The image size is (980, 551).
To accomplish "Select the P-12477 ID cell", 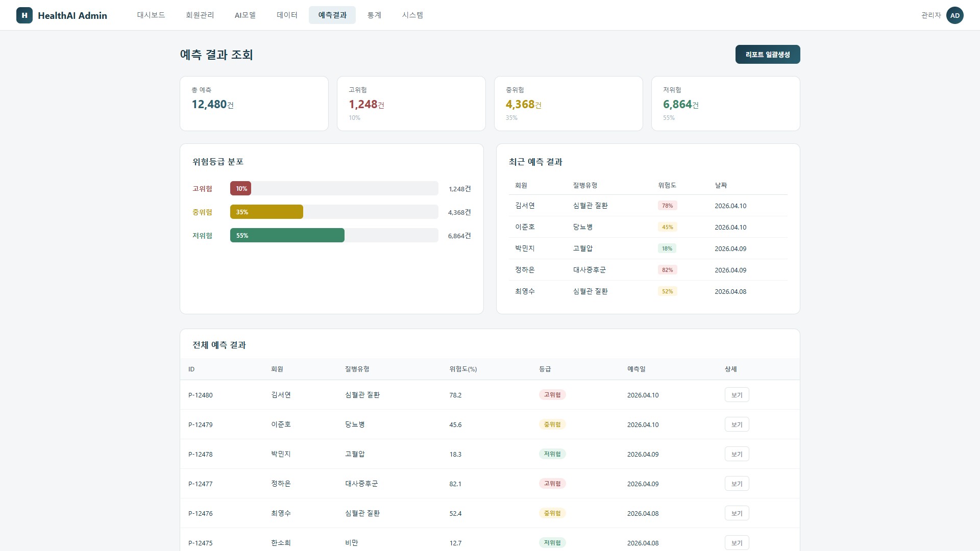I will 200,484.
